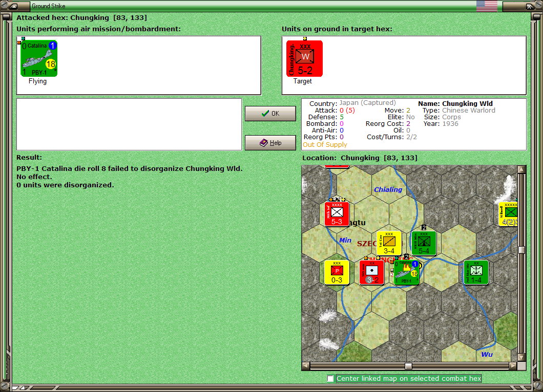The height and width of the screenshot is (392, 543).
Task: Open the Help button
Action: coord(270,143)
